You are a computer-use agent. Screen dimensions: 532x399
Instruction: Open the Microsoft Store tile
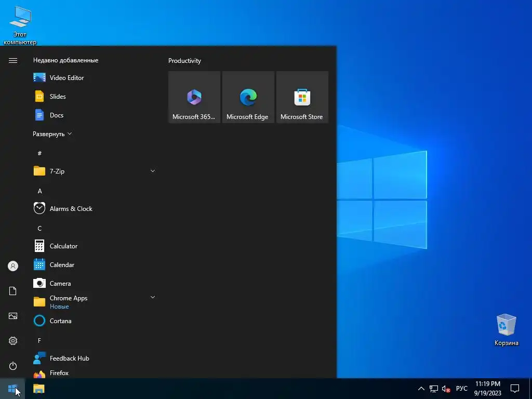[x=302, y=97]
